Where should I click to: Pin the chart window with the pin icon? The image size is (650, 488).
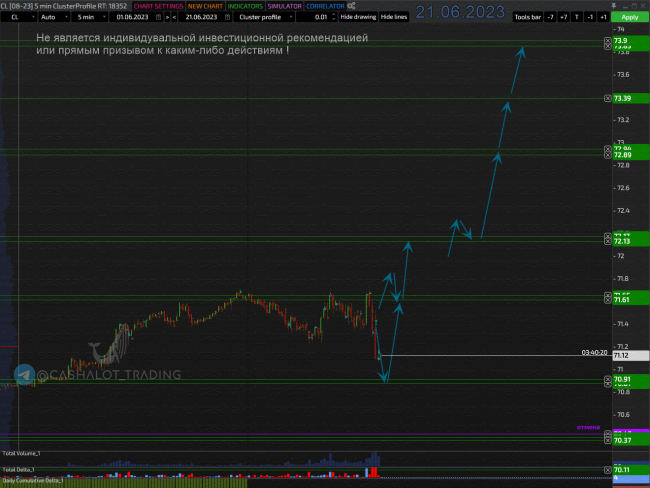[614, 5]
